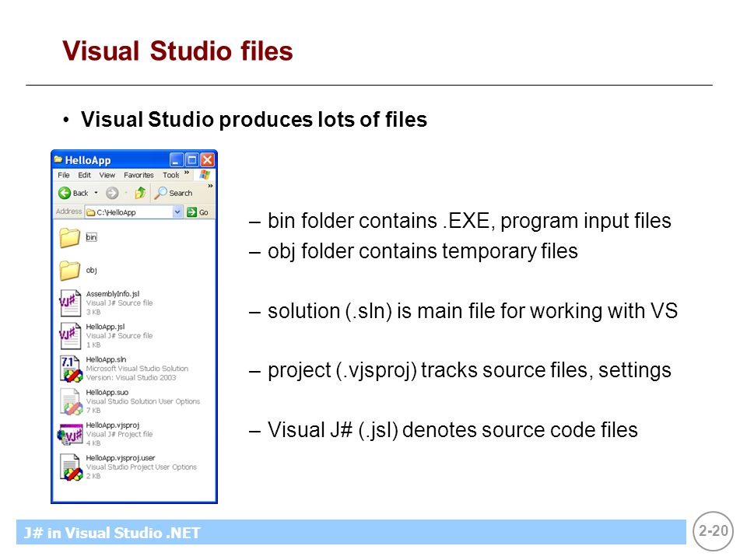Click the Back label text

pos(80,194)
